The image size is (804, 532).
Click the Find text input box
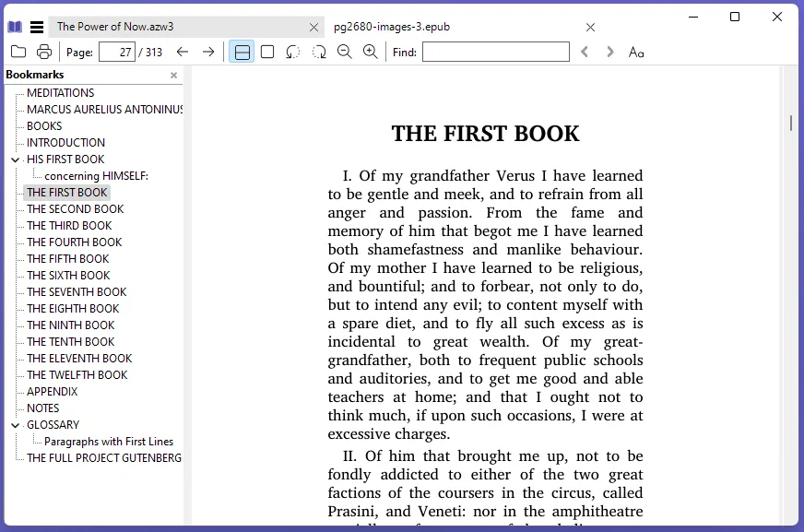coord(496,52)
